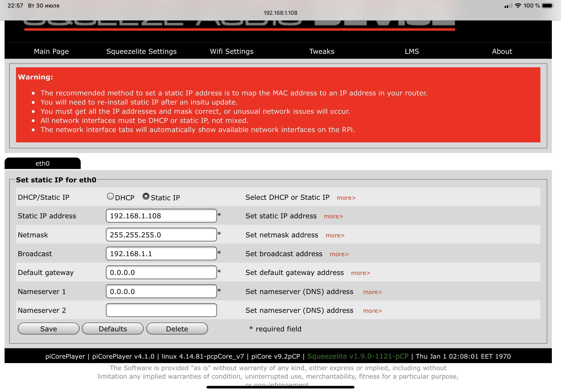
Task: Tap the Wi-Fi icon in status bar
Action: [518, 6]
